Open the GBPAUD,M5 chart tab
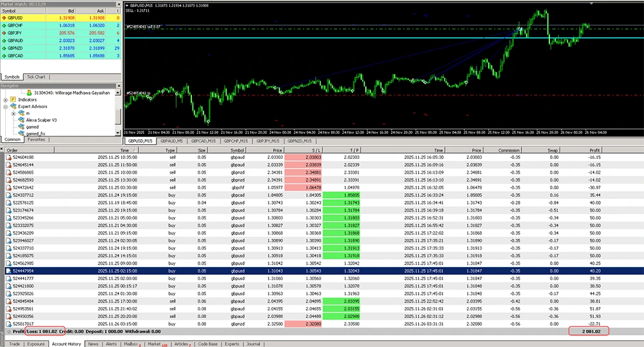 [x=172, y=141]
